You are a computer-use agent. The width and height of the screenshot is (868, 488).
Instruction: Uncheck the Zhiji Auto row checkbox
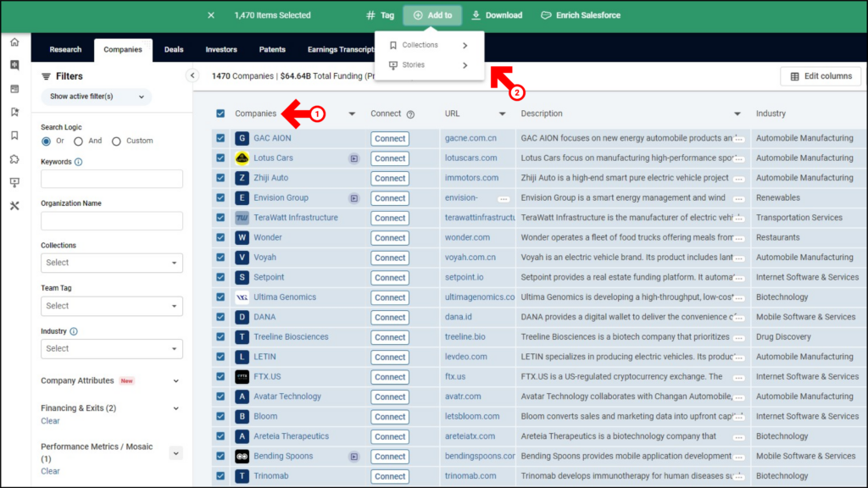point(220,178)
